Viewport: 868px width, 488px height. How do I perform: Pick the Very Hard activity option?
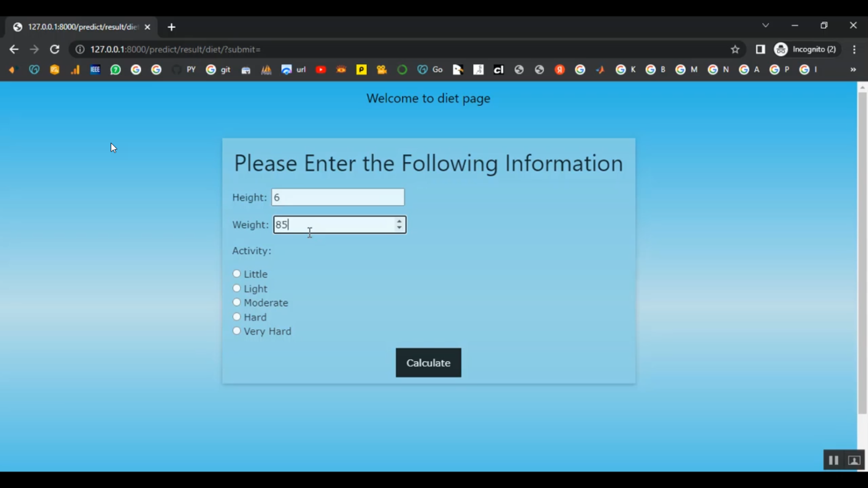237,331
